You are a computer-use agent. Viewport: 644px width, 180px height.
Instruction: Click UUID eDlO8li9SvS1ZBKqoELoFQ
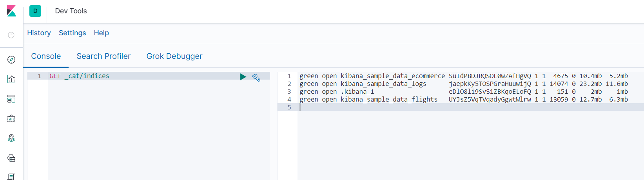pos(490,91)
